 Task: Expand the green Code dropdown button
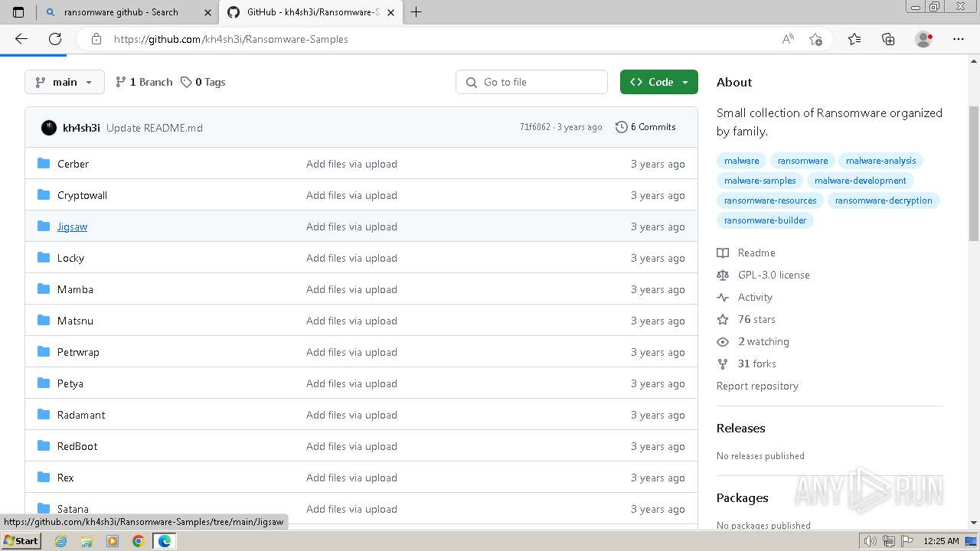pos(659,82)
